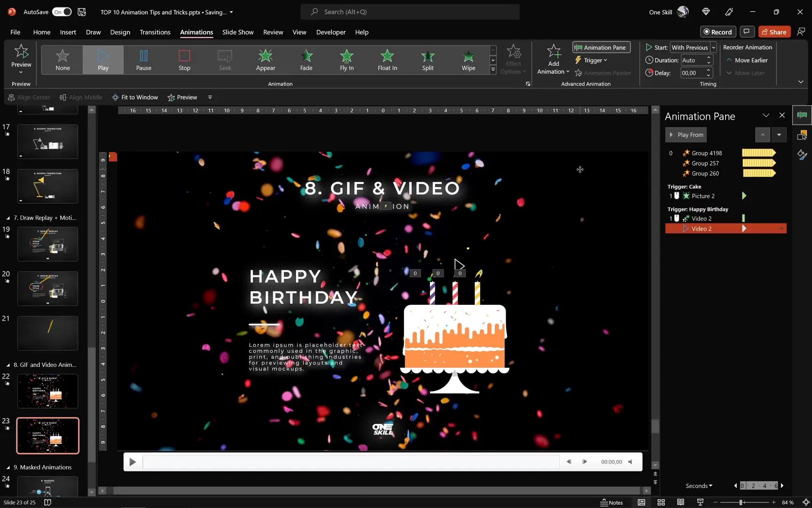The width and height of the screenshot is (812, 508).
Task: Step video forward one frame
Action: (x=585, y=462)
